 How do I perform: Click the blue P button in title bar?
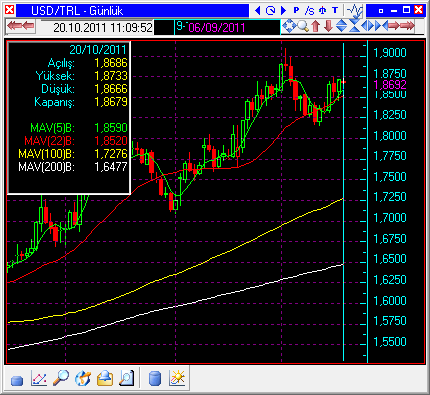pos(296,10)
